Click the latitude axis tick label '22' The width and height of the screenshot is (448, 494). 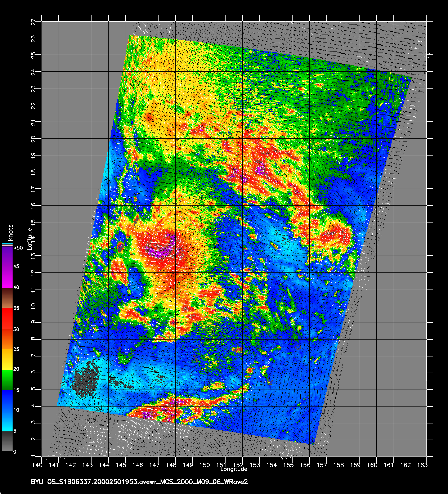(33, 106)
